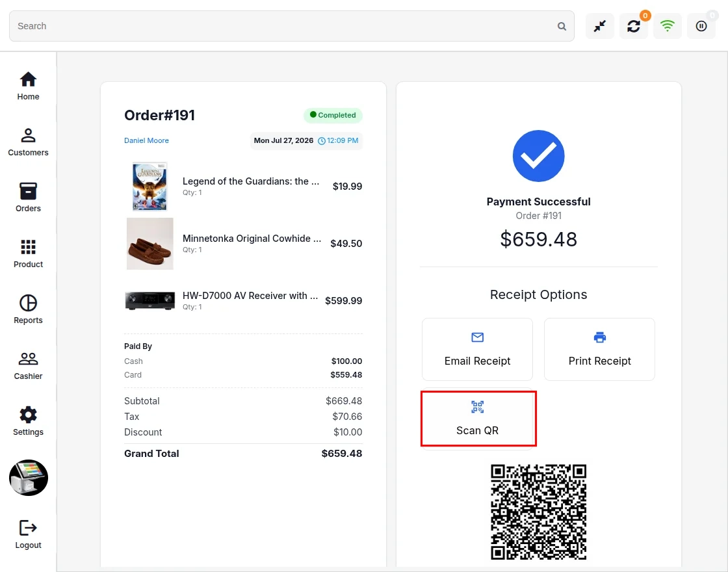View the Reports section
The height and width of the screenshot is (572, 728).
point(28,309)
